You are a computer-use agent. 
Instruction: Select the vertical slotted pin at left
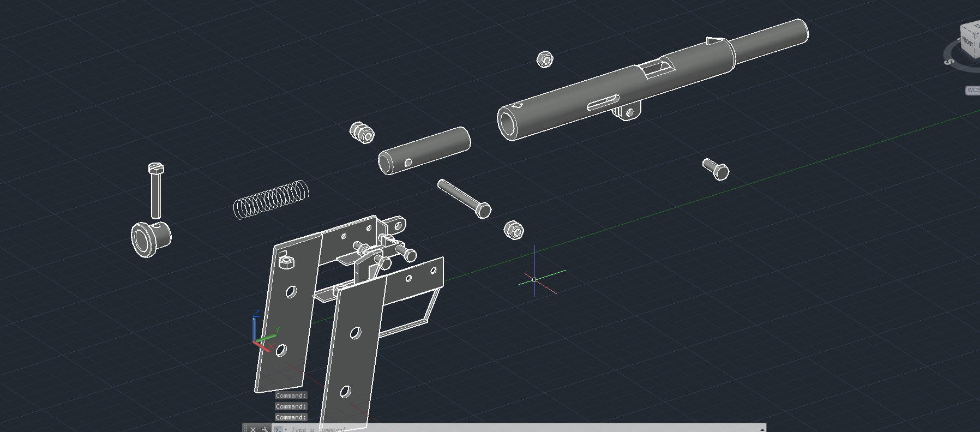[x=156, y=191]
